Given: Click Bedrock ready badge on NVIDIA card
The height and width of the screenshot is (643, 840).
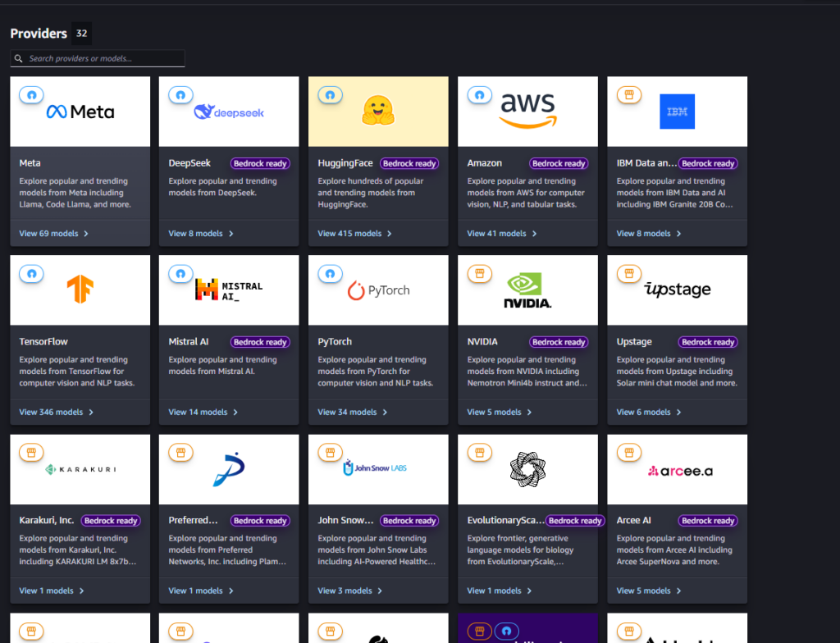Looking at the screenshot, I should [x=559, y=342].
